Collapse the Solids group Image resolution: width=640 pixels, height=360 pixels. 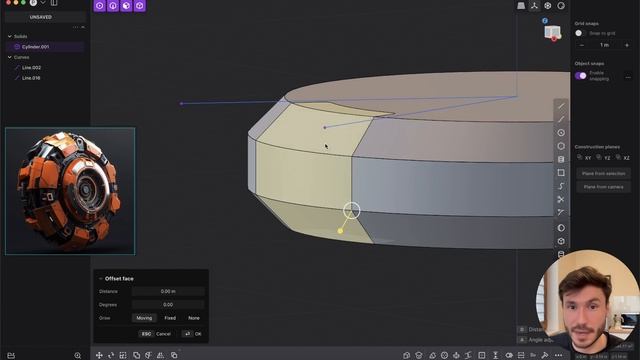tap(10, 36)
